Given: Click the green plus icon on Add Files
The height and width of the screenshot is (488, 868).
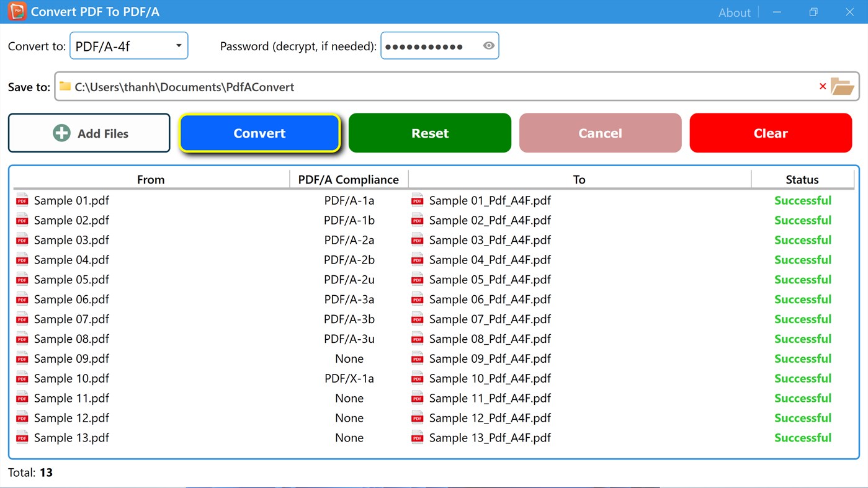Looking at the screenshot, I should 61,133.
